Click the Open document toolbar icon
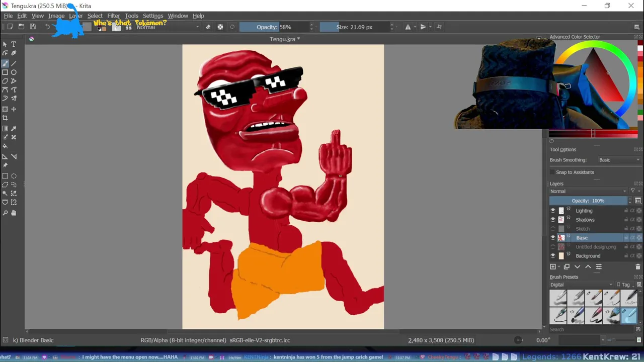The height and width of the screenshot is (362, 644). 21,27
